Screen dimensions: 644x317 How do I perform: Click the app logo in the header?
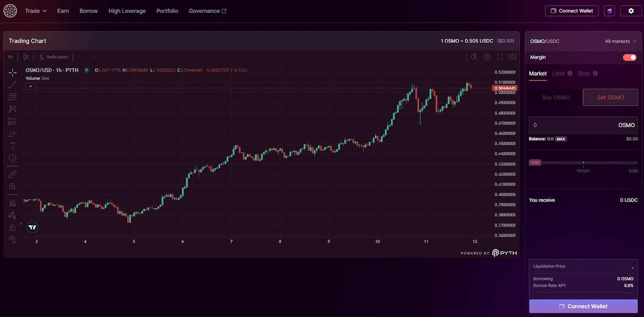[x=10, y=11]
